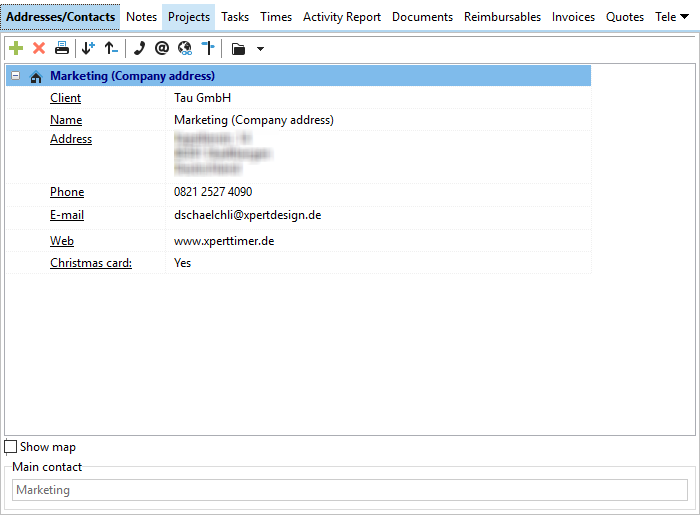Open the Activity Report tab
The height and width of the screenshot is (515, 700).
(342, 17)
